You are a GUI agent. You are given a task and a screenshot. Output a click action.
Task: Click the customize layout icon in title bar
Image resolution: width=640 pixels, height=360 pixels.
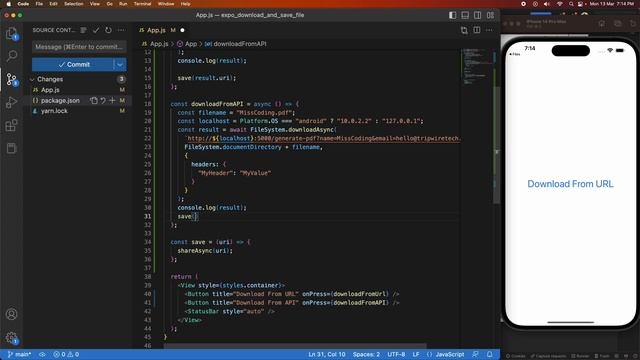(x=490, y=15)
